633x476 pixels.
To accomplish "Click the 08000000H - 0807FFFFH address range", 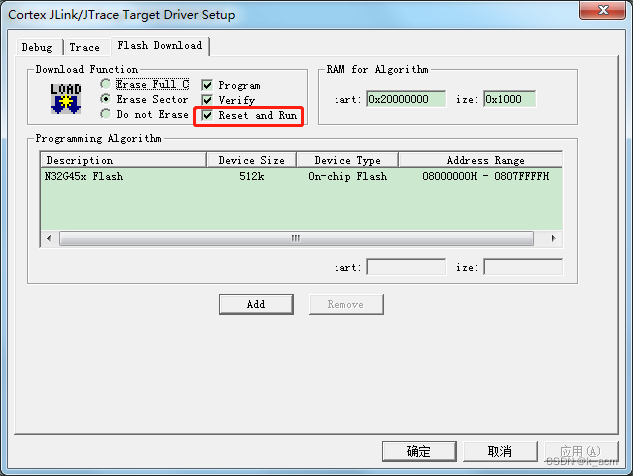I will pos(486,176).
